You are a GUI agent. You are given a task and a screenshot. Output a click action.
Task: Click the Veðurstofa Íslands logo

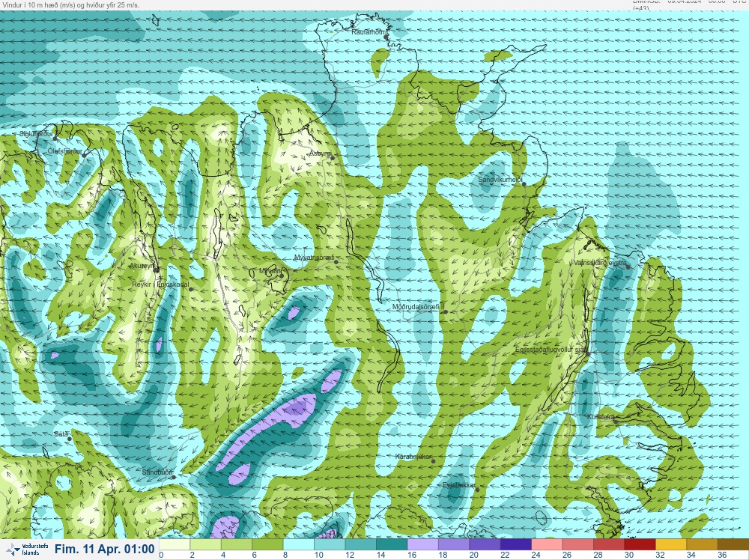[27, 550]
